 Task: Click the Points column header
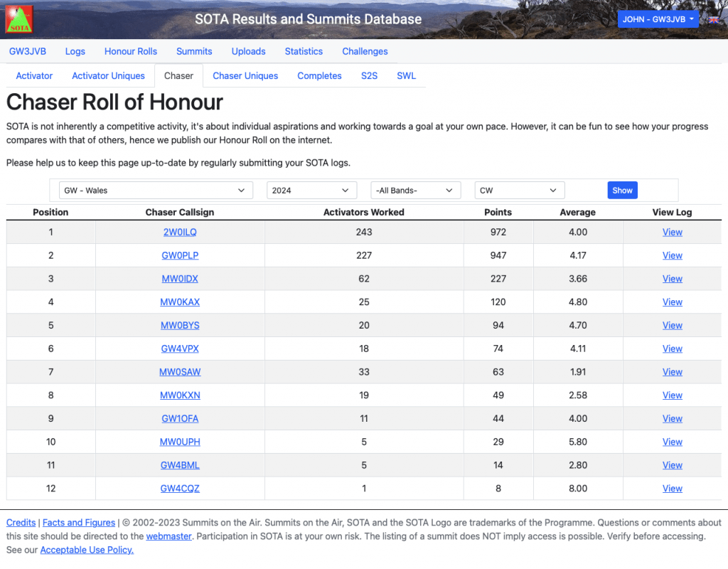(x=498, y=212)
